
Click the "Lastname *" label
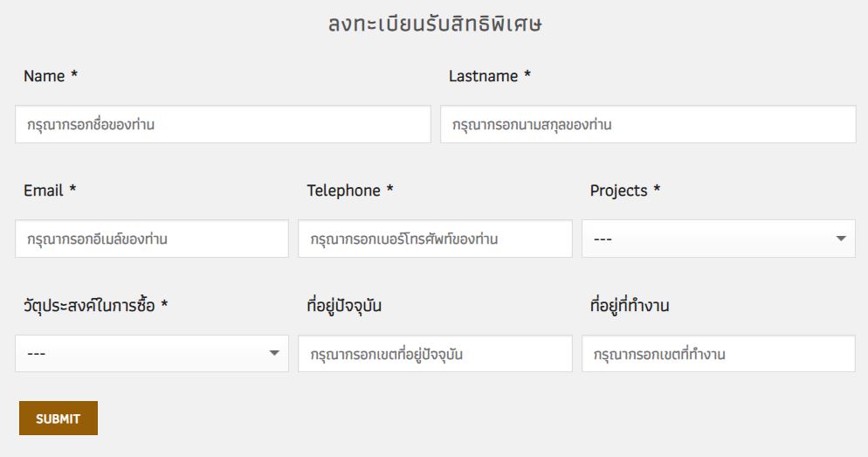pos(490,76)
